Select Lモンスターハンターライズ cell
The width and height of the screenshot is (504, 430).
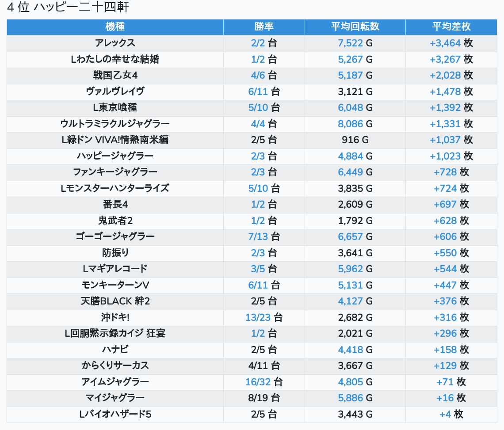click(115, 188)
